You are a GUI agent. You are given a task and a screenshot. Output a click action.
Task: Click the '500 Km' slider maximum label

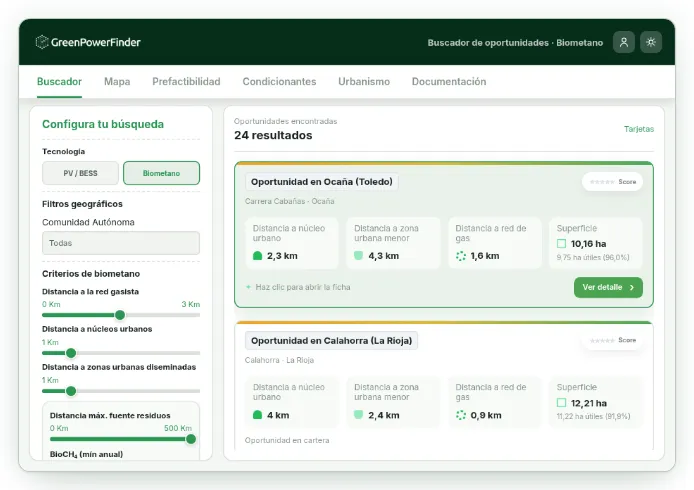click(x=177, y=428)
